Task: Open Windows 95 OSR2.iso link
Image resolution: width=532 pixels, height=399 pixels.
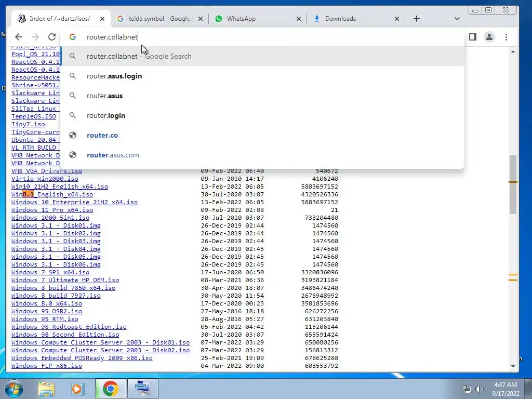Action: [46, 312]
